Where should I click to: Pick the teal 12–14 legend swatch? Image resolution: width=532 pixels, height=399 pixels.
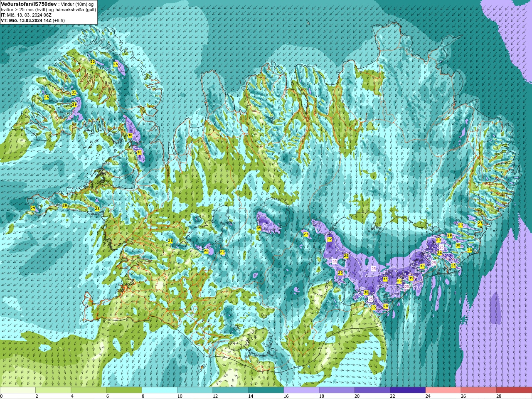(231, 390)
